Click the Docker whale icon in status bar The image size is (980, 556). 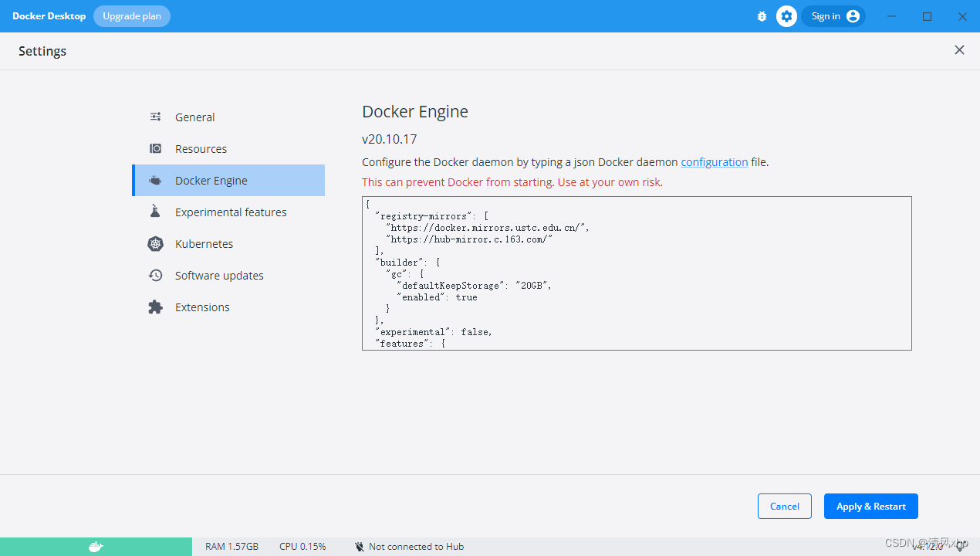click(96, 547)
